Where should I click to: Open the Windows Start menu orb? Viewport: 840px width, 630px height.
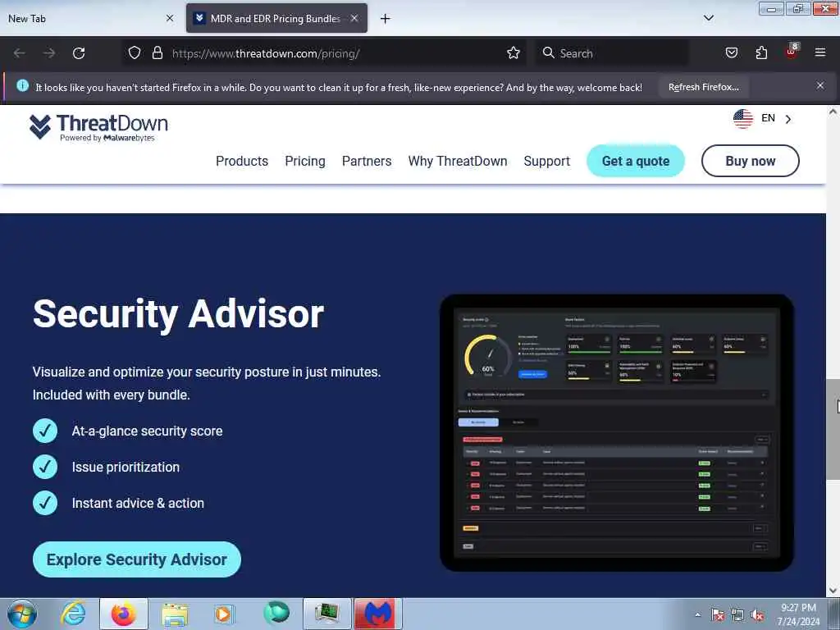[22, 614]
